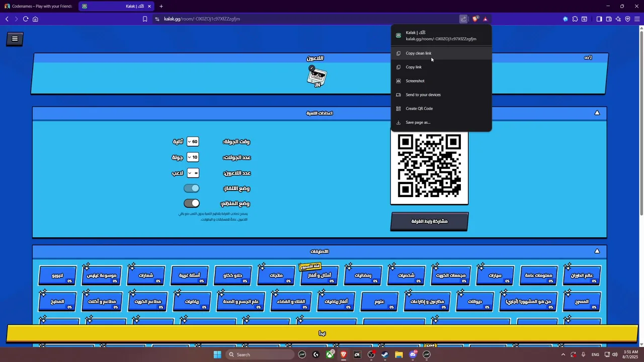Open the round time dropdown showing 60
The width and height of the screenshot is (644, 362).
(x=193, y=142)
